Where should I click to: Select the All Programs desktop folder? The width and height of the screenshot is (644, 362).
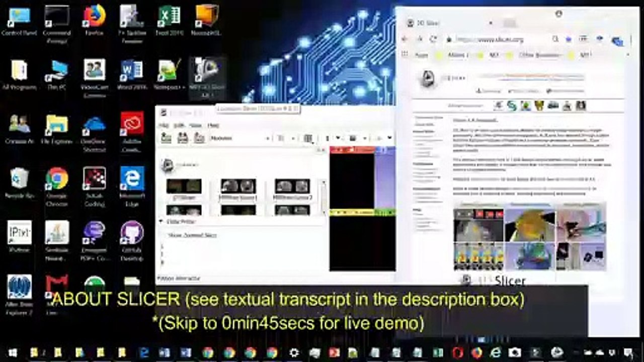point(19,74)
